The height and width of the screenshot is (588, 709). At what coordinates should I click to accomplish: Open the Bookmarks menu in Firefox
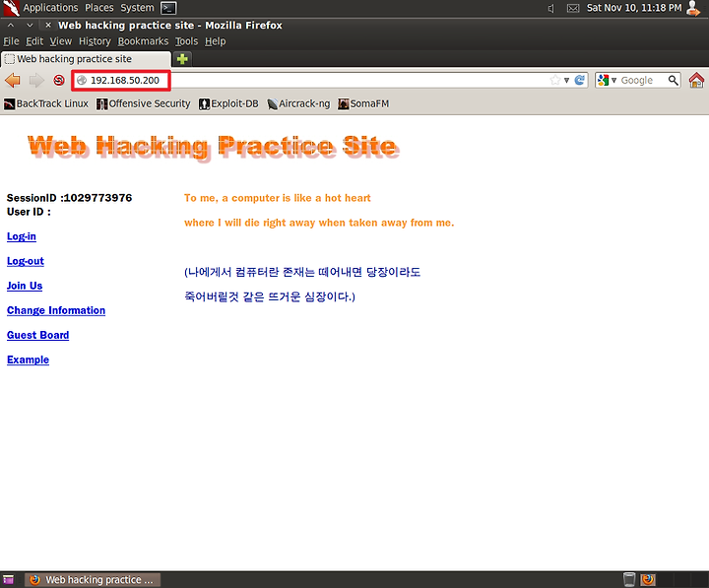(143, 41)
